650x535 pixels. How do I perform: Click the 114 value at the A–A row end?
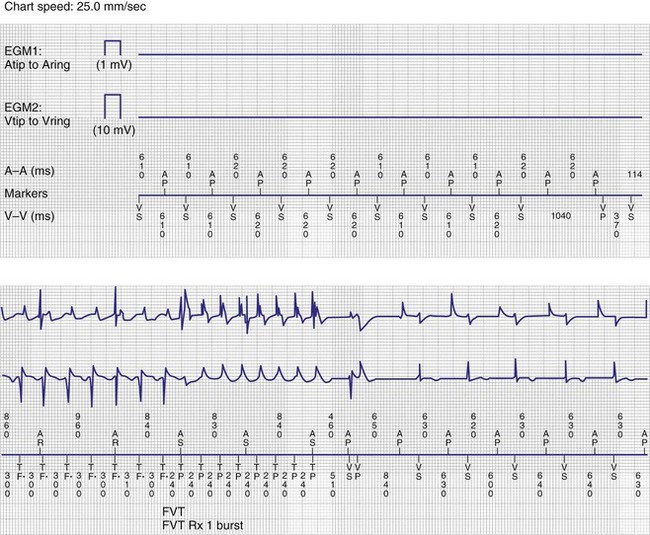[631, 175]
